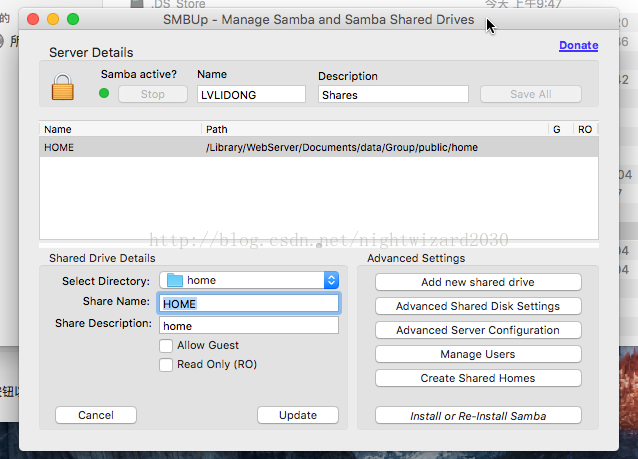Screen dimensions: 638x459
Task: Click Create Shared Homes
Action: 478,378
